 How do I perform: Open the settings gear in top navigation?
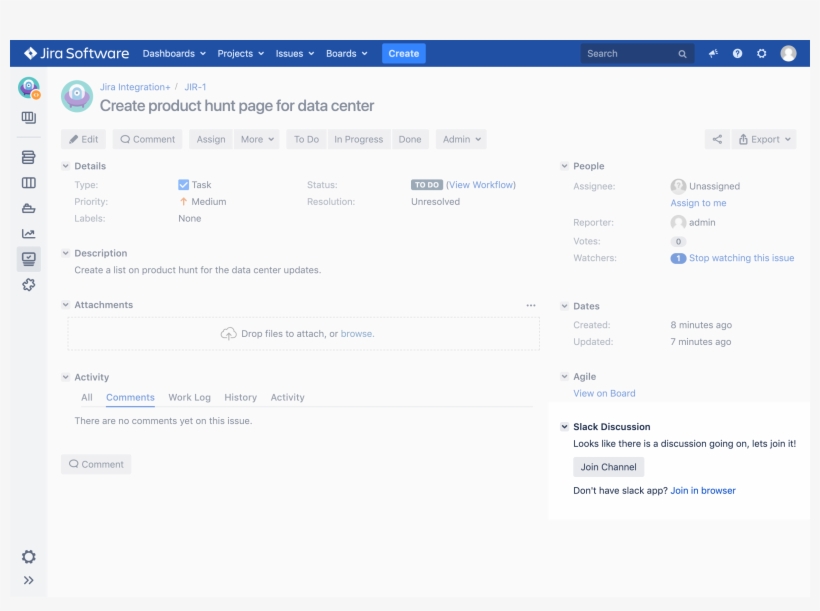coord(761,54)
